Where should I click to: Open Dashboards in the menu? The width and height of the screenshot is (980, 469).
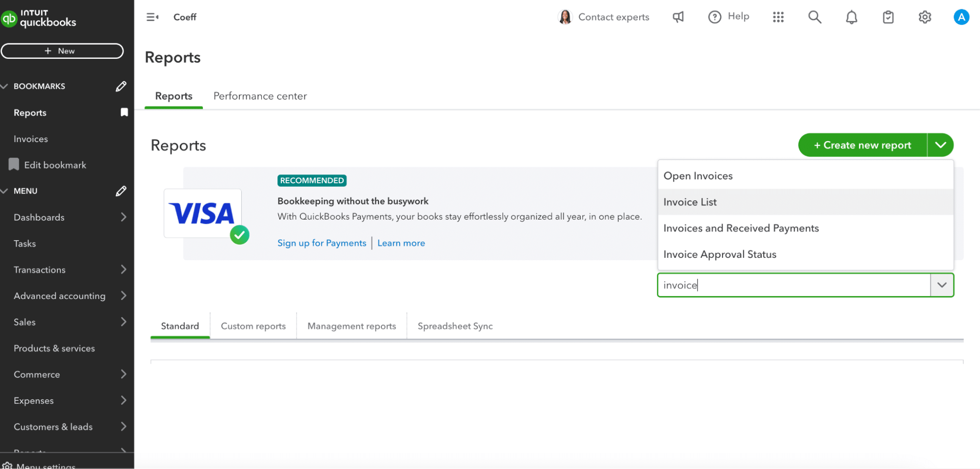click(39, 217)
